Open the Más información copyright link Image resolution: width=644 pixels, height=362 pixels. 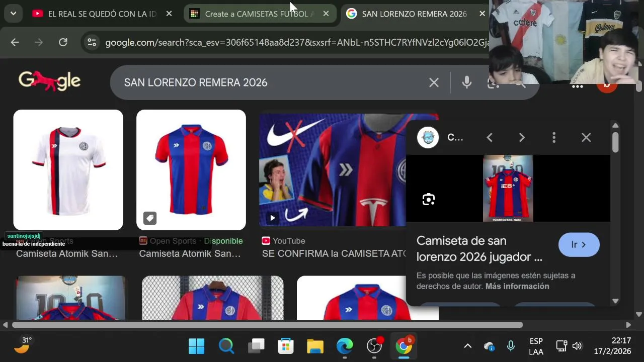pos(517,286)
